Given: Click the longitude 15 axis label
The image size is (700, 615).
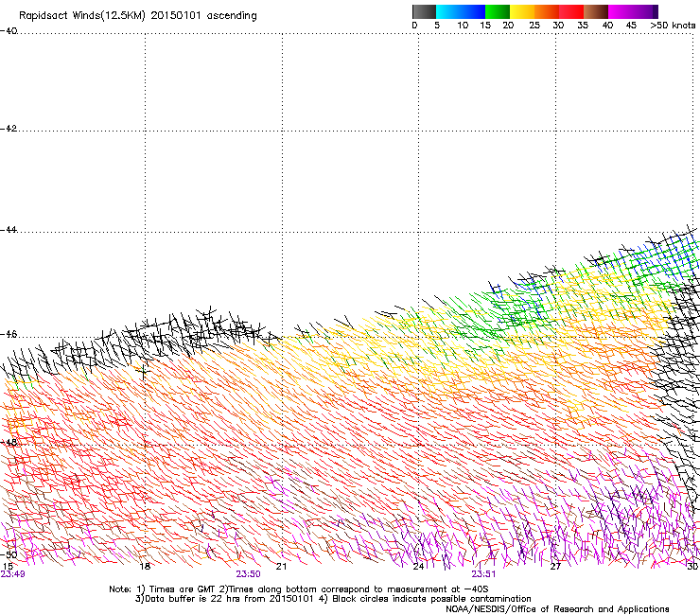Looking at the screenshot, I should [8, 567].
